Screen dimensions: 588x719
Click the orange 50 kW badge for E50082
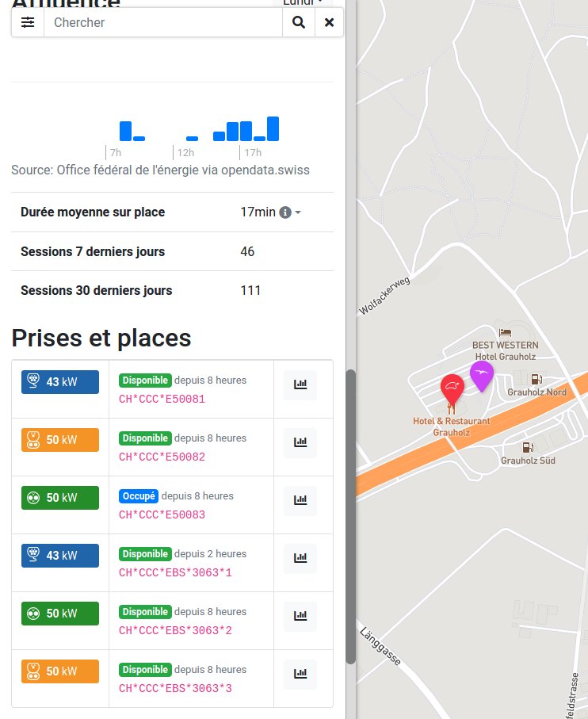pos(60,440)
